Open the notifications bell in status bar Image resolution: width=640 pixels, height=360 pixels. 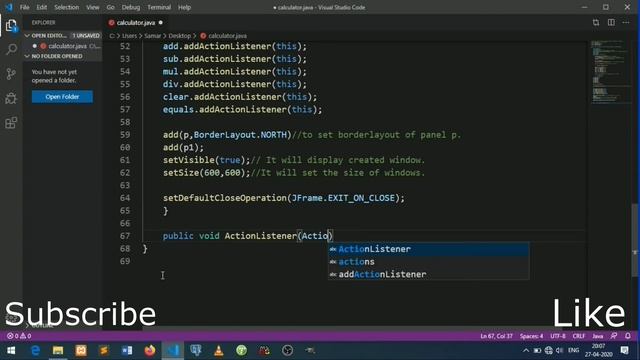point(628,336)
